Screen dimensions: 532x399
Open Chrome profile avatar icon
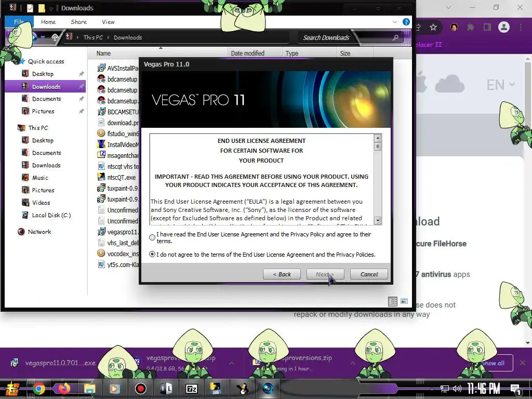[504, 27]
